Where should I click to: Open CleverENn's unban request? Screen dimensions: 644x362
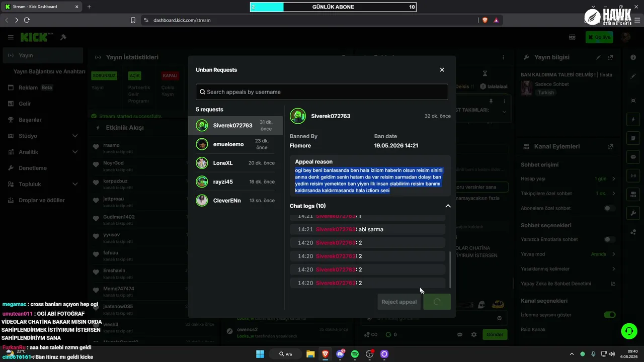235,201
